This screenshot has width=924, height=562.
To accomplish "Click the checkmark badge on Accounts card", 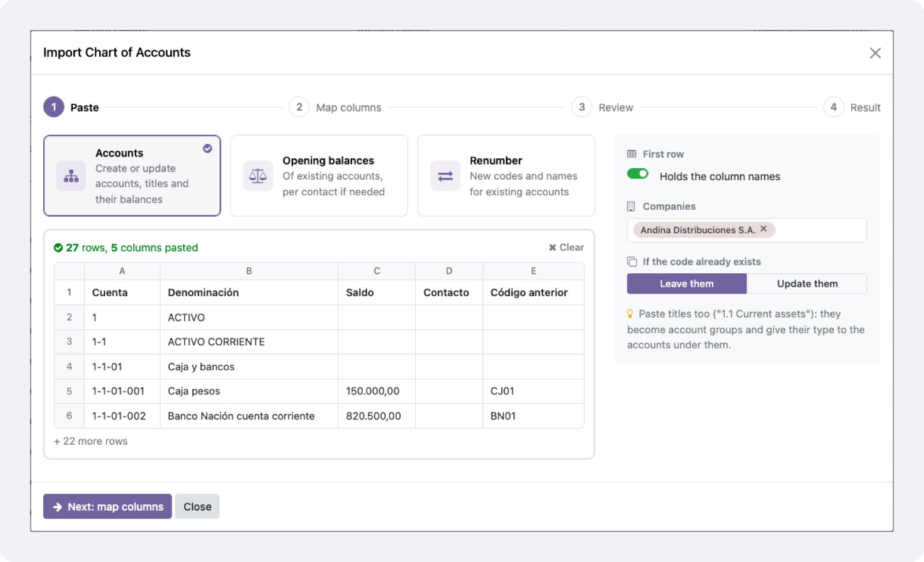I will tap(207, 148).
